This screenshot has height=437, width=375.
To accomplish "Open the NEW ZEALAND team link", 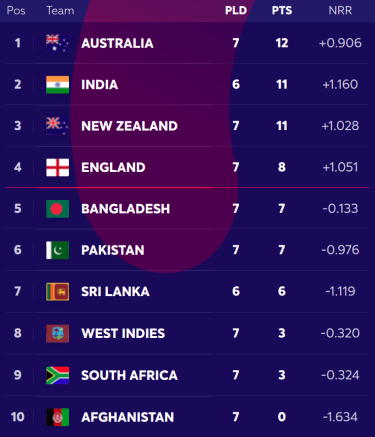I will [x=129, y=126].
